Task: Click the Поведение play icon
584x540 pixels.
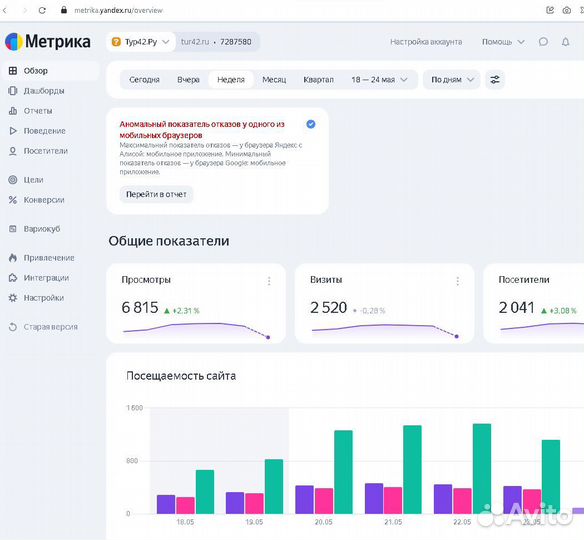Action: click(x=13, y=131)
